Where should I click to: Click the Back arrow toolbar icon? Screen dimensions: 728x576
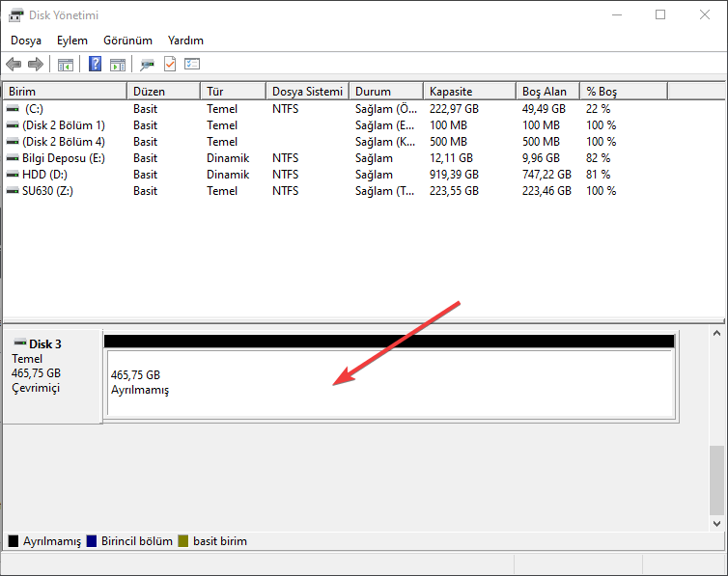(14, 64)
